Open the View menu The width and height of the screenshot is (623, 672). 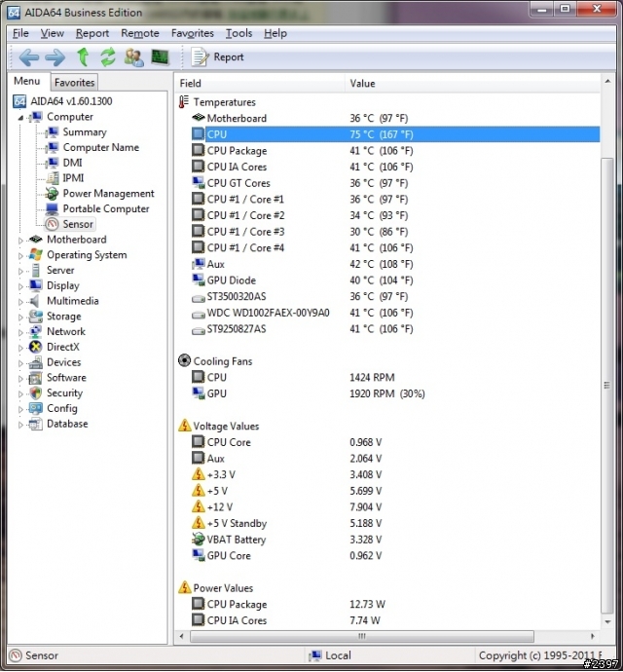pos(52,33)
